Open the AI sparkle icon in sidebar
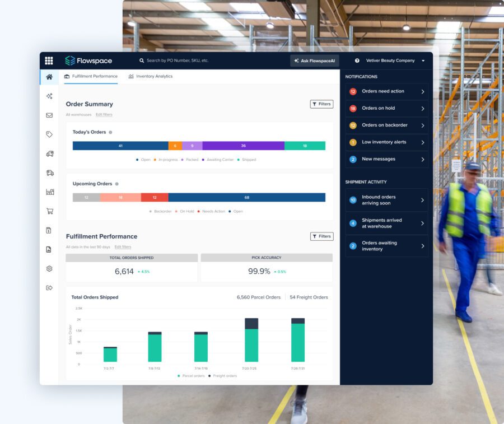 click(x=49, y=96)
